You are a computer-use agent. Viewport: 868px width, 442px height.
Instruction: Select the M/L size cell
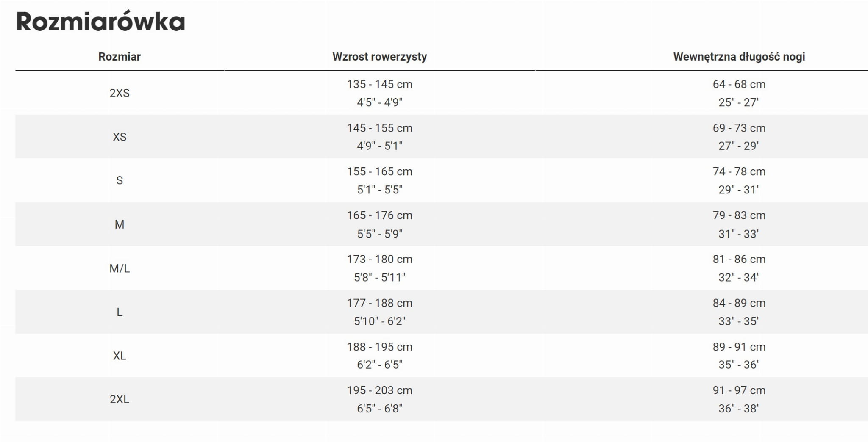(x=120, y=268)
